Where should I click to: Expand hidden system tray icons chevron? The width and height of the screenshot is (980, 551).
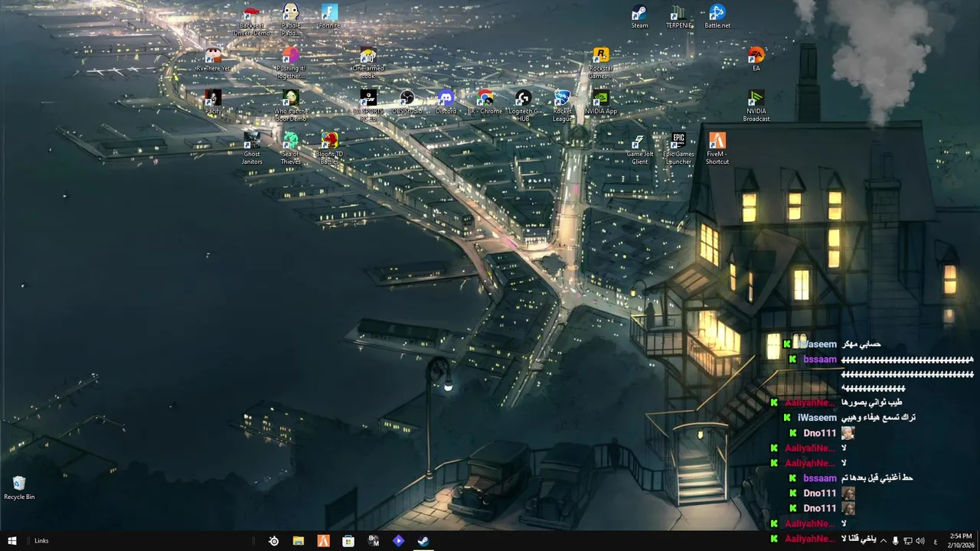click(883, 541)
